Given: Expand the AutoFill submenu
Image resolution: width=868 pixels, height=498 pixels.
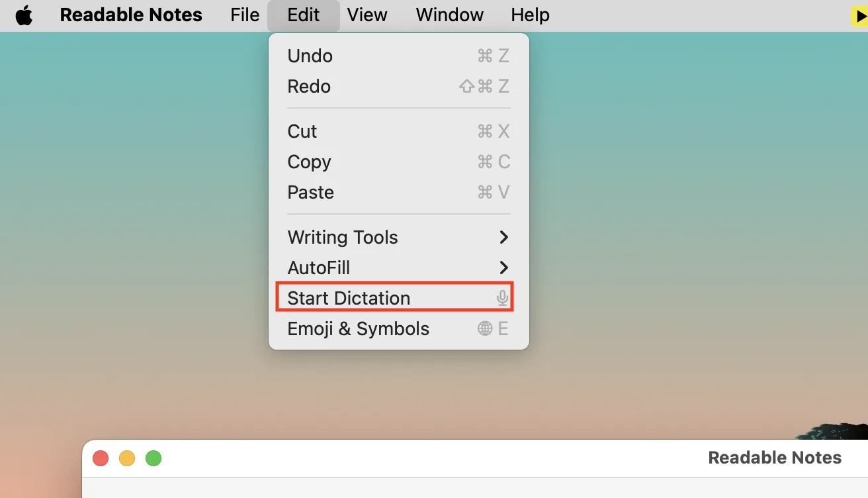Looking at the screenshot, I should click(319, 268).
